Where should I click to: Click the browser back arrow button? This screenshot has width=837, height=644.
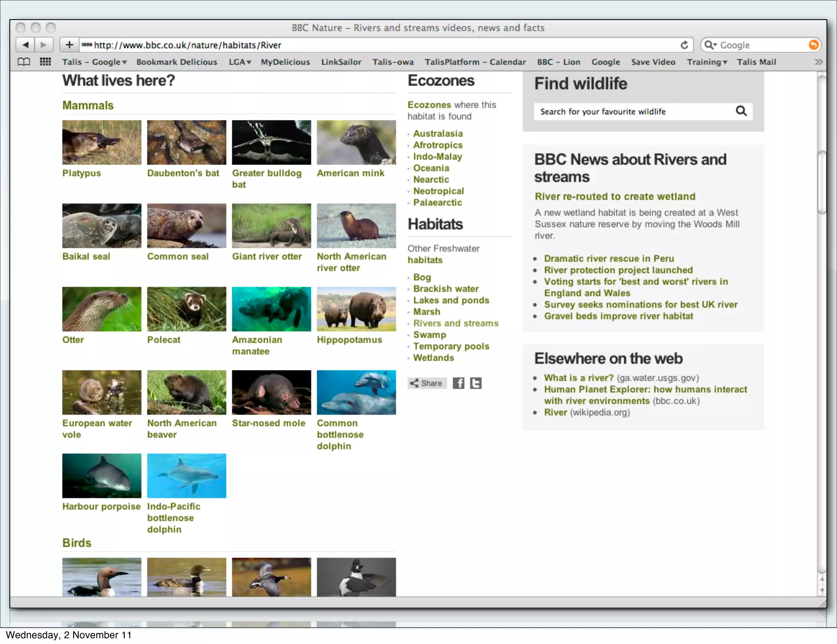click(25, 45)
